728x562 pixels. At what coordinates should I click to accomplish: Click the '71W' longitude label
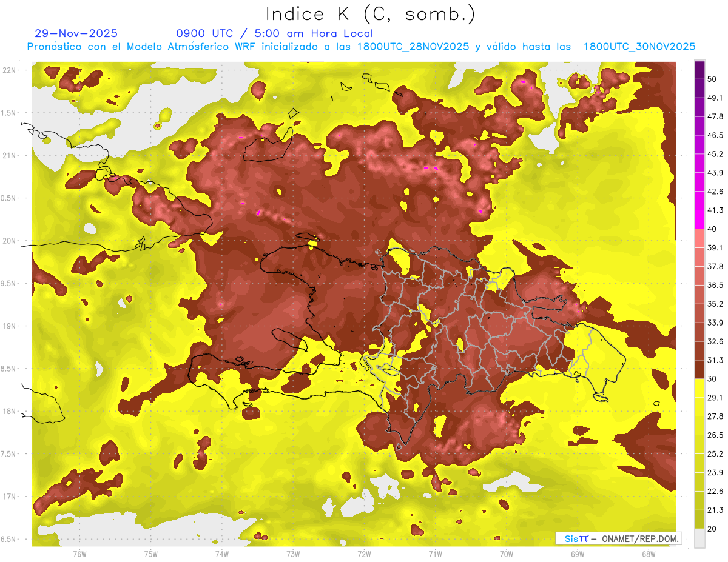(x=435, y=554)
